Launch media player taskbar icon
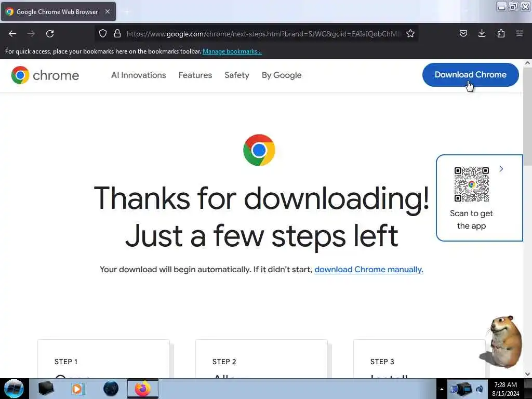Viewport: 532px width, 399px height. point(77,389)
